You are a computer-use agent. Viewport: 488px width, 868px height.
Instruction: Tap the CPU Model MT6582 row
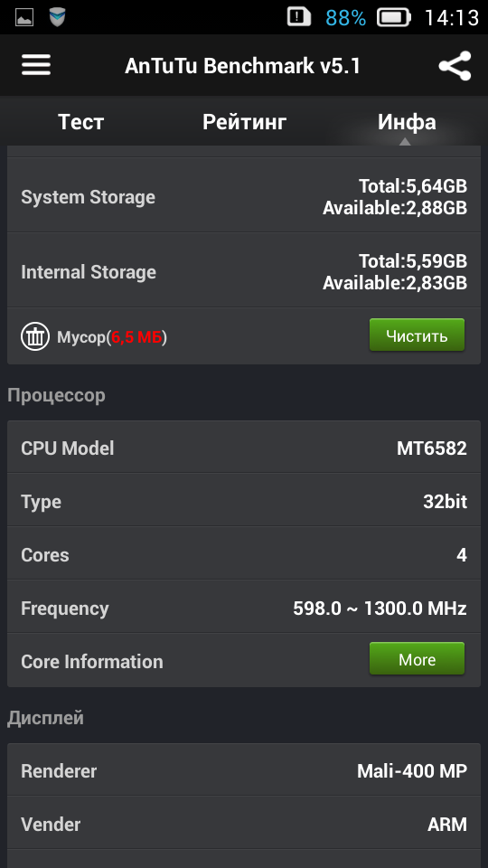(244, 448)
